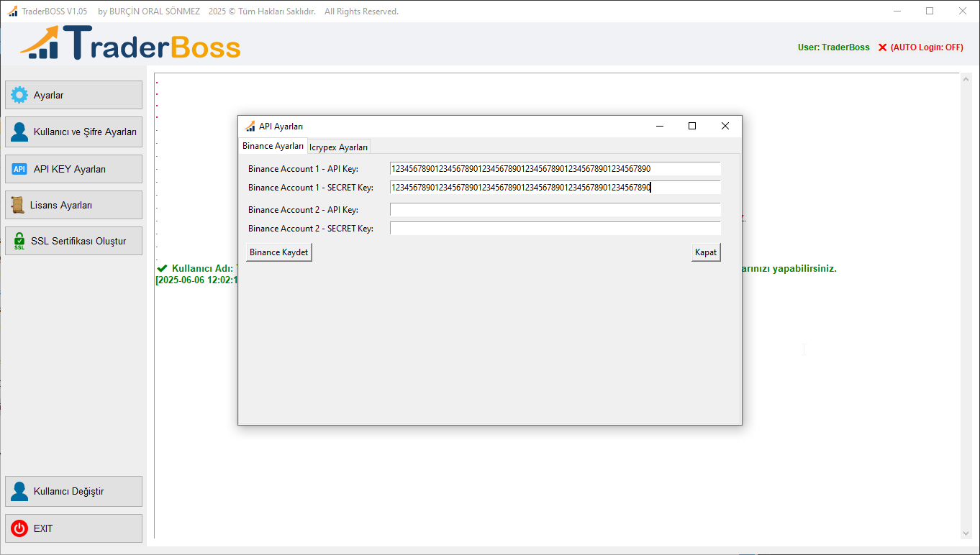Image resolution: width=980 pixels, height=555 pixels.
Task: Select the Binance Account 2 SECRET Key field
Action: [554, 228]
